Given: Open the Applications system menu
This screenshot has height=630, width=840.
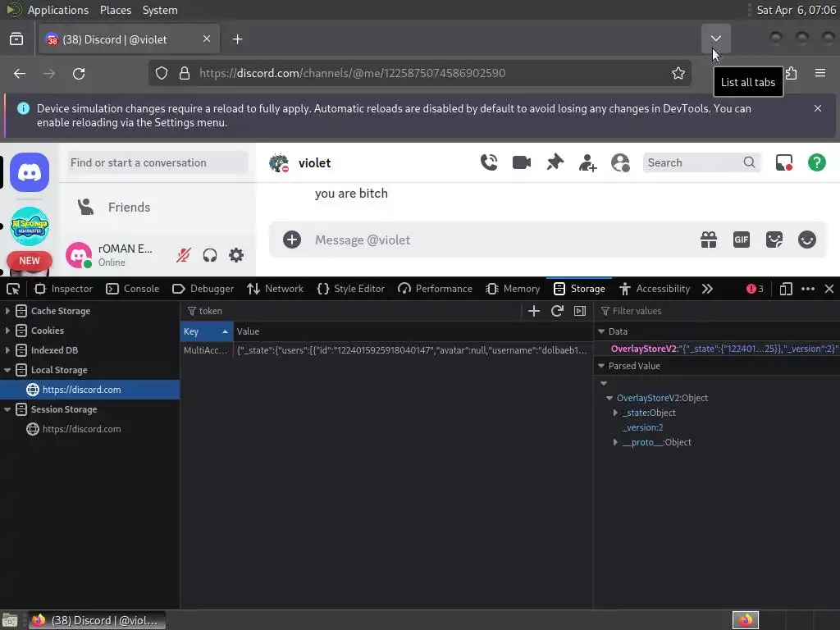Looking at the screenshot, I should [58, 10].
